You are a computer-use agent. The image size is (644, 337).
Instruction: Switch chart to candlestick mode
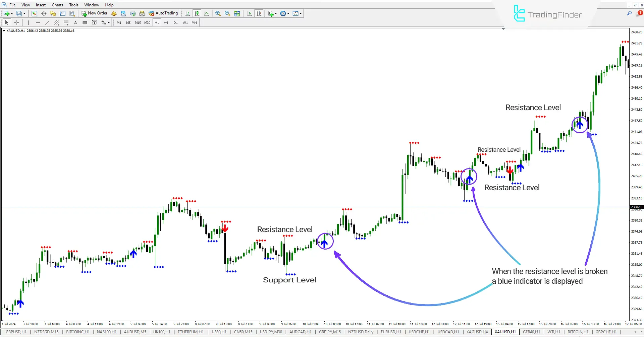click(x=197, y=13)
